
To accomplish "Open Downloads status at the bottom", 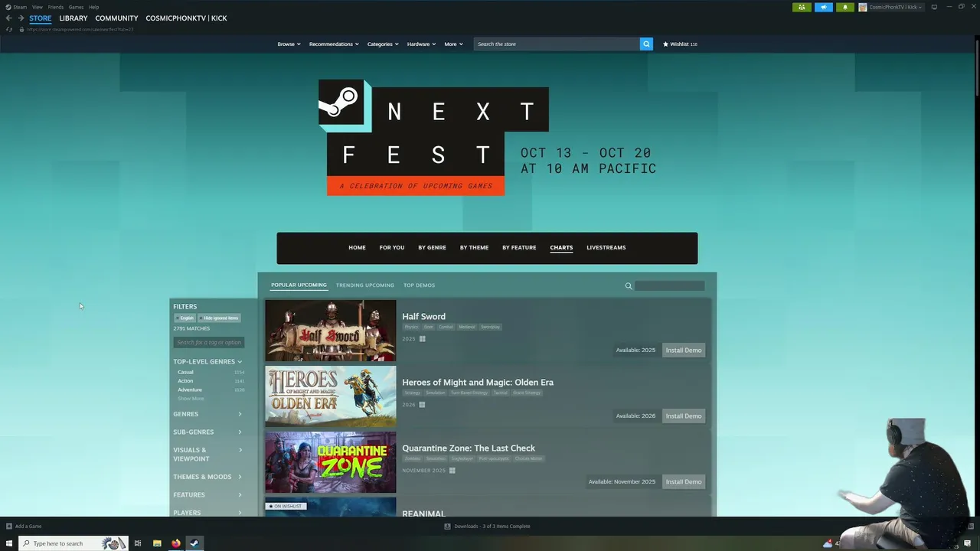I will click(488, 526).
